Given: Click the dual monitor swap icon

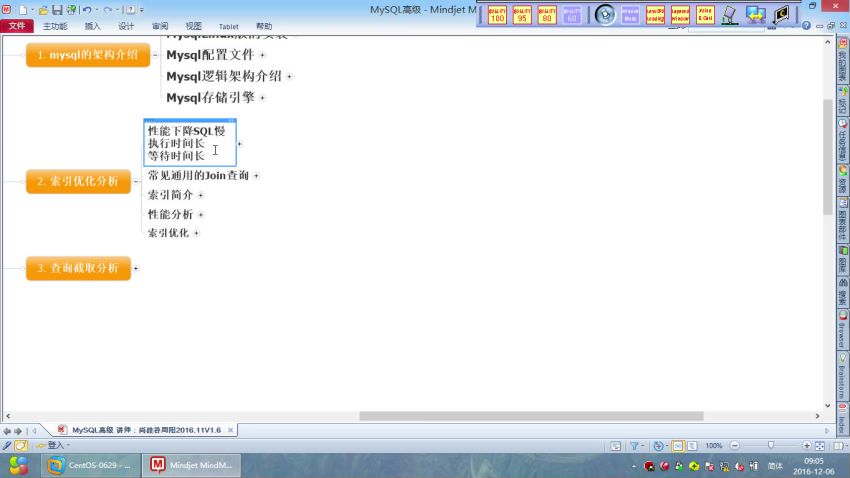Looking at the screenshot, I should (x=756, y=15).
